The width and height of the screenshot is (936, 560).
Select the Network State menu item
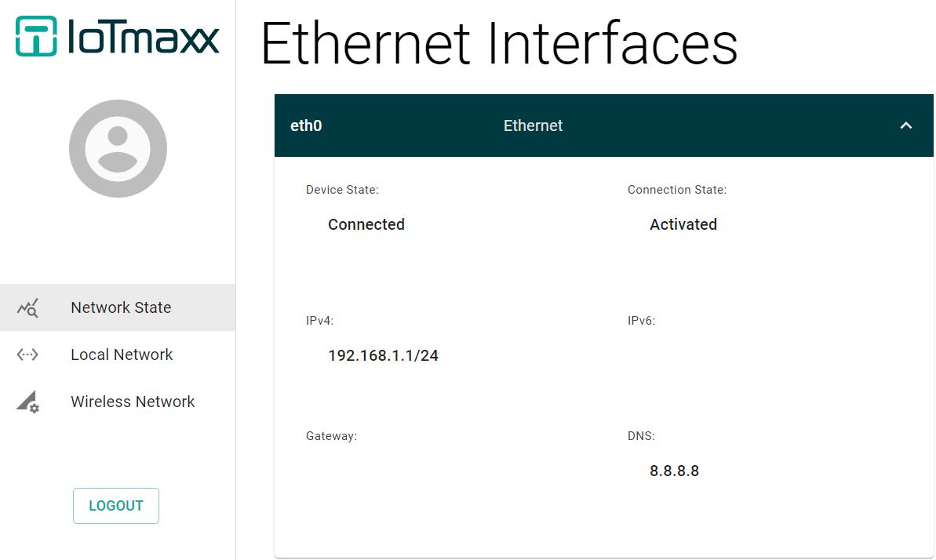pos(118,307)
